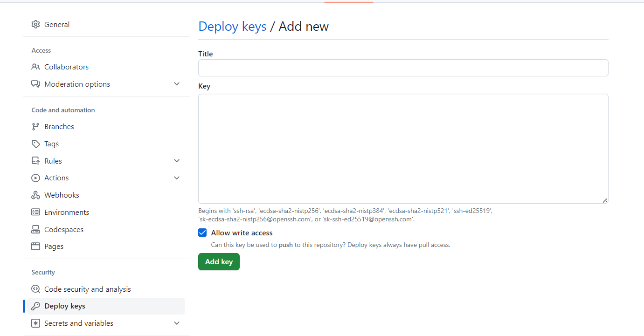Focus the Title input field
Viewport: 644px width, 336px height.
point(403,68)
